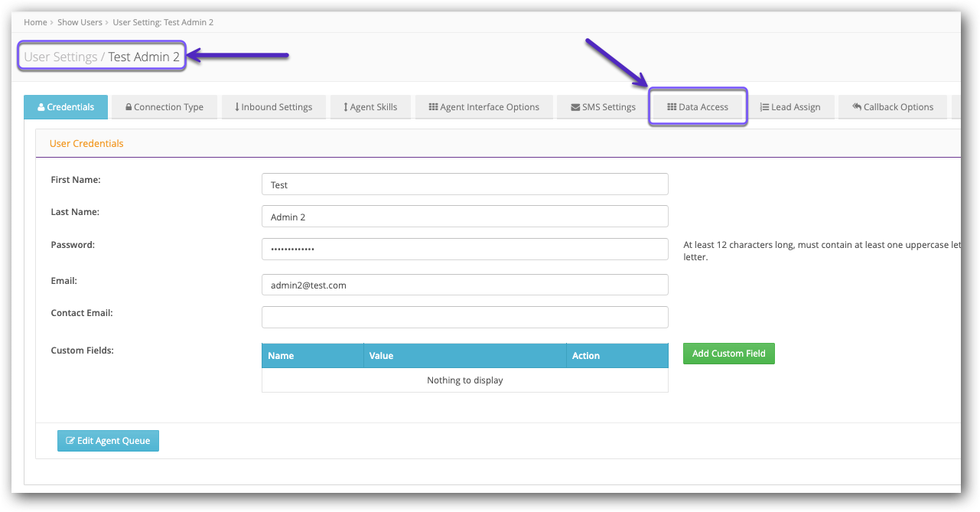Viewport: 980px width, 512px height.
Task: Click the Contact Email input field
Action: click(464, 317)
